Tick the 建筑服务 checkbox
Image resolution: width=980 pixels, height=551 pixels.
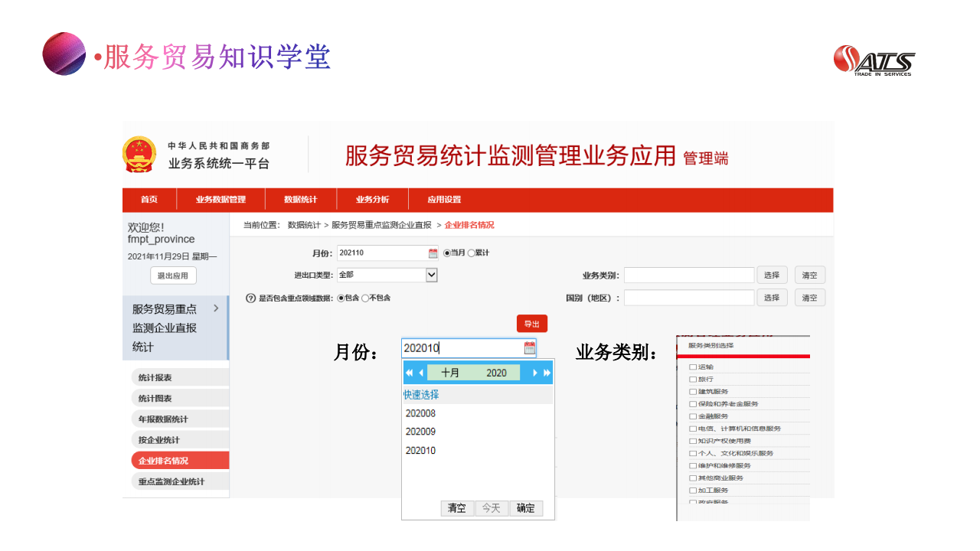[x=693, y=392]
